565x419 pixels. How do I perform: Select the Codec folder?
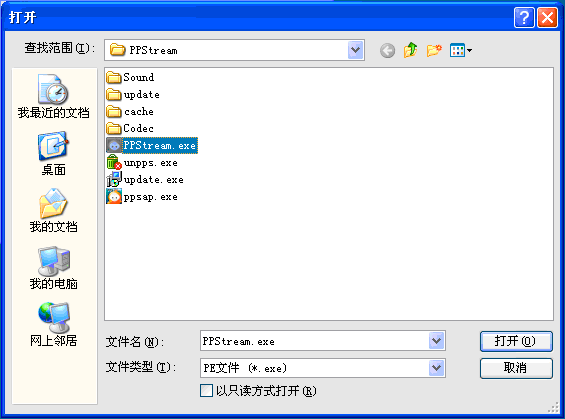[x=130, y=128]
